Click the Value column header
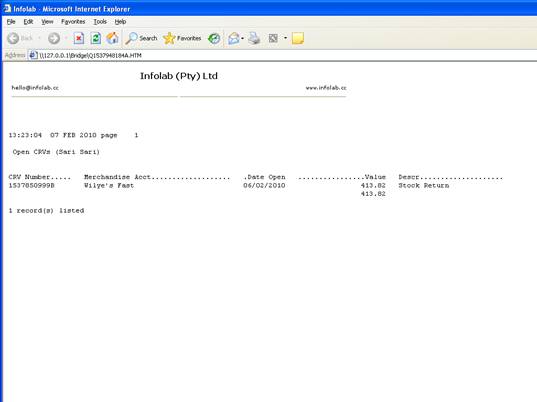This screenshot has width=537, height=402. point(342,177)
